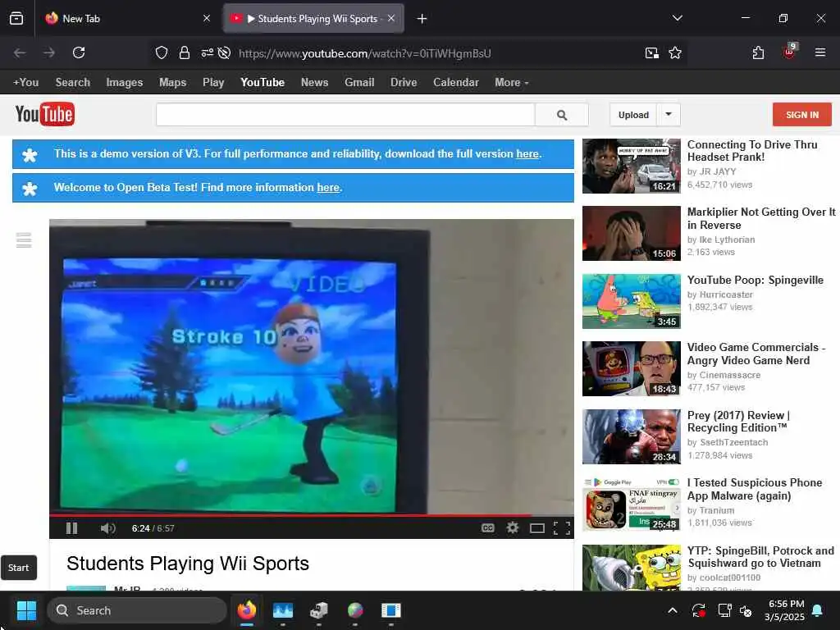
Task: Click the Upload button
Action: pyautogui.click(x=633, y=115)
